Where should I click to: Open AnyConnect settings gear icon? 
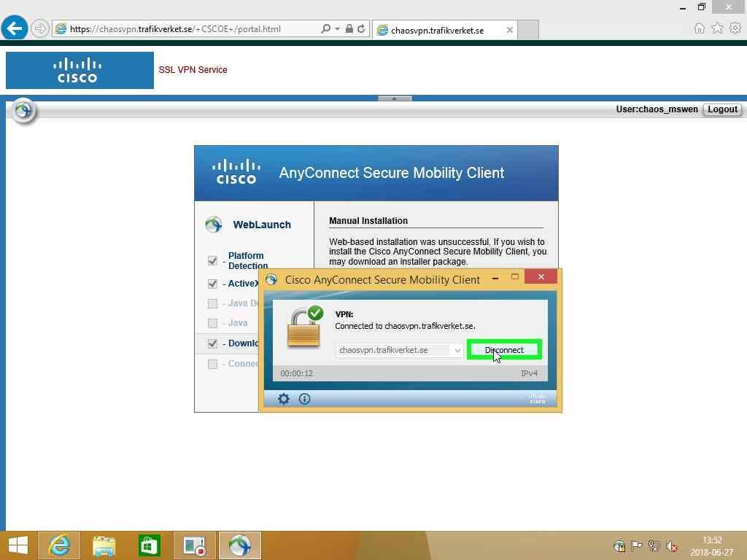pyautogui.click(x=284, y=399)
